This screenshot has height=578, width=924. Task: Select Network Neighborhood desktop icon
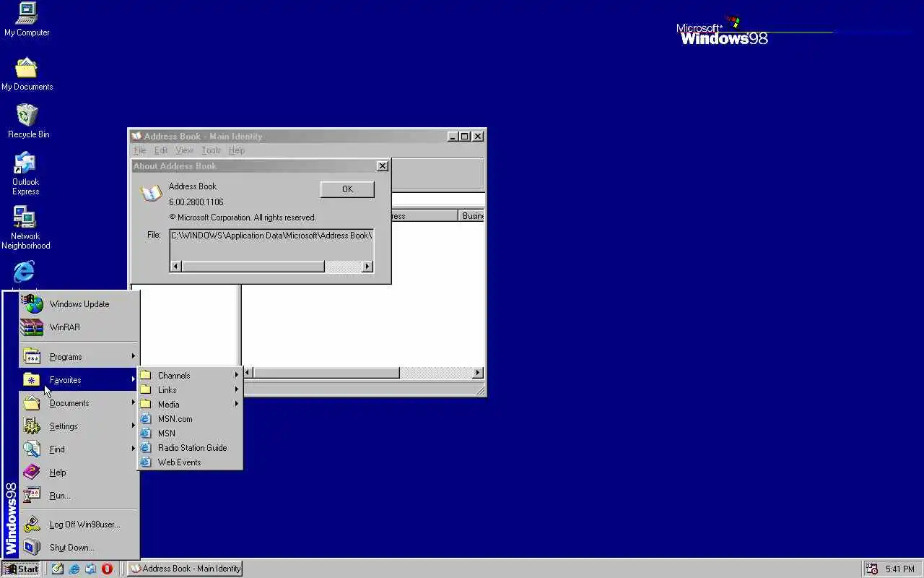click(25, 228)
